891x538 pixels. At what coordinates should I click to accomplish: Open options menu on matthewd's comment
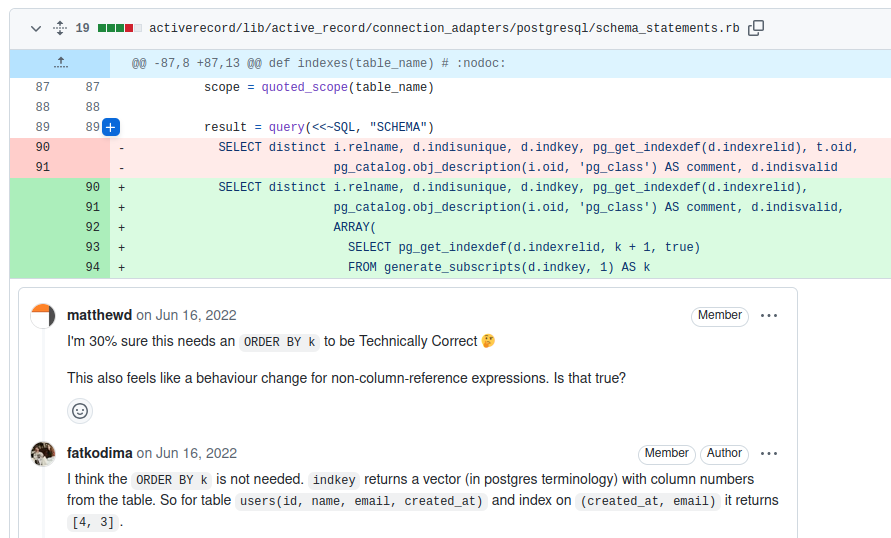point(768,316)
